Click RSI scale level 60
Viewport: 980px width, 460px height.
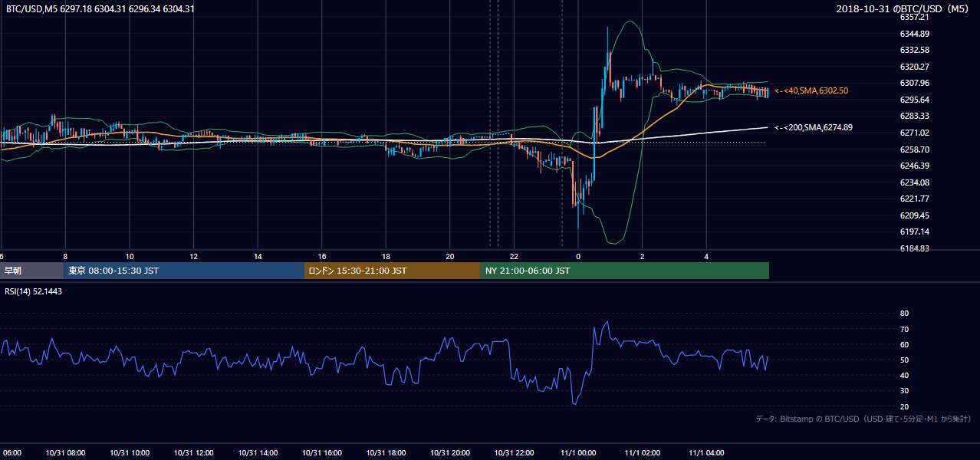(x=904, y=344)
